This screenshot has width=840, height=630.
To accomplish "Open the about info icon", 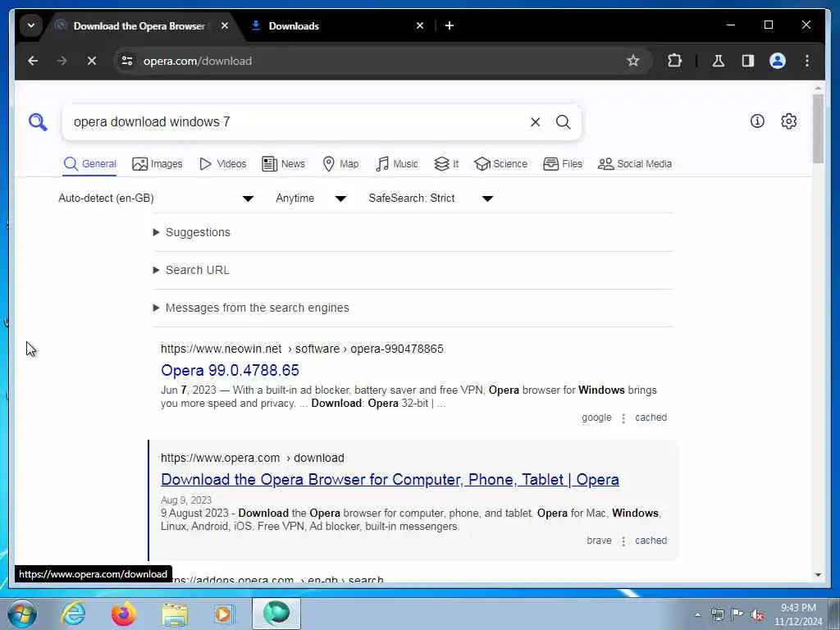I will (x=757, y=121).
